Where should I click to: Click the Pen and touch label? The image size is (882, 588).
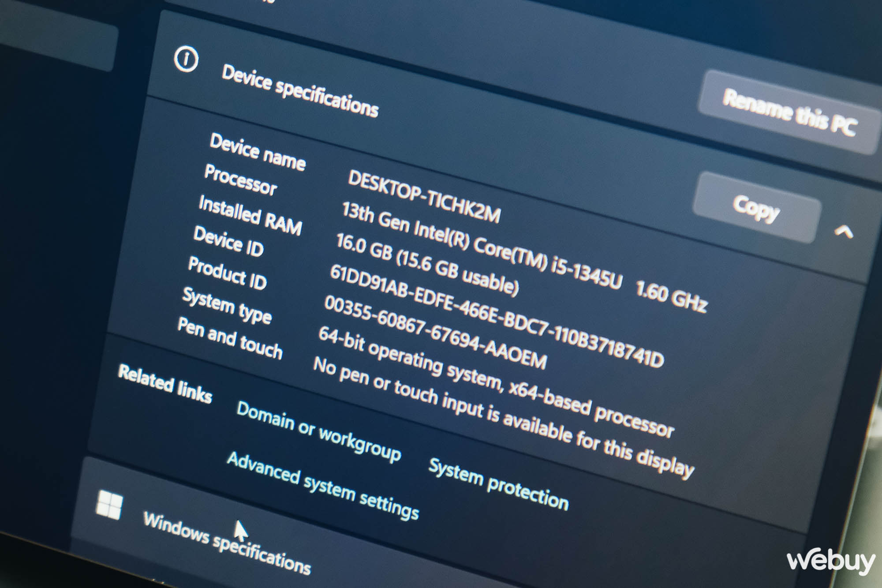point(230,338)
